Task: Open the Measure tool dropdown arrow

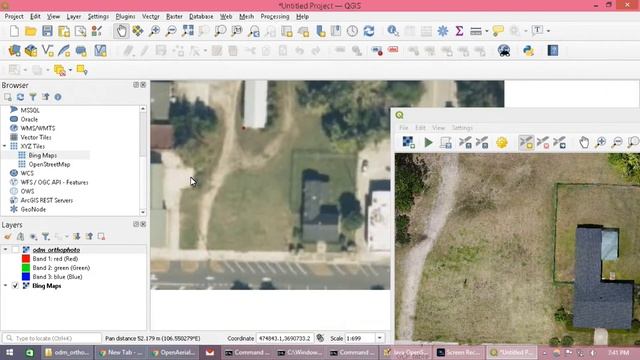Action: 487,31
